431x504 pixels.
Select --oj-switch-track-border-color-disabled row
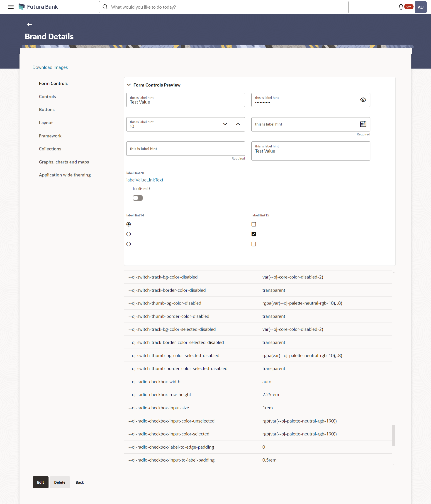tap(258, 290)
